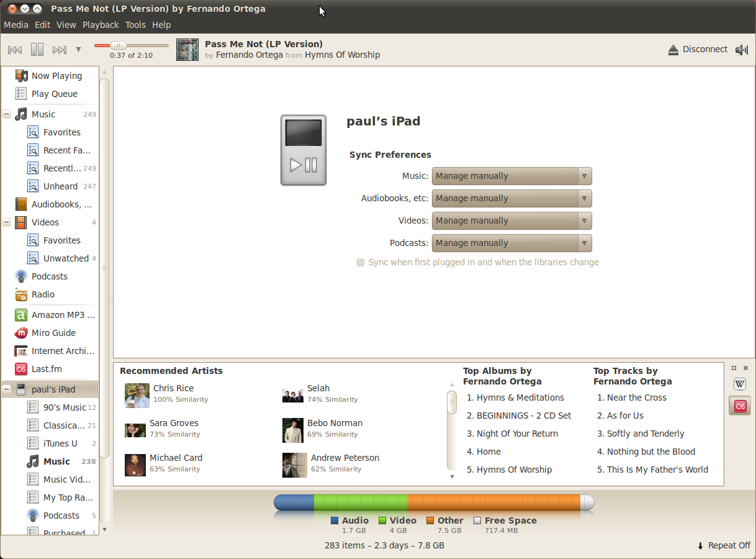756x559 pixels.
Task: Select Music under paul's iPad
Action: 50,461
